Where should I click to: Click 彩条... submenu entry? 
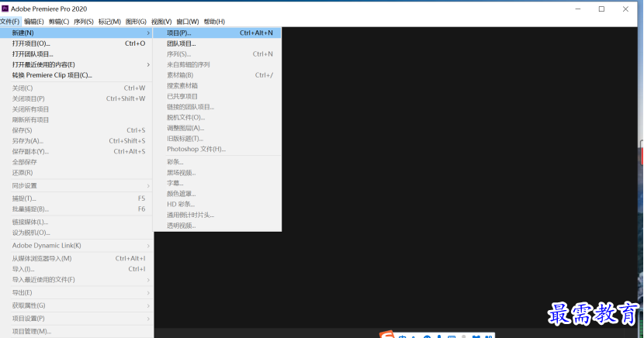[217, 162]
